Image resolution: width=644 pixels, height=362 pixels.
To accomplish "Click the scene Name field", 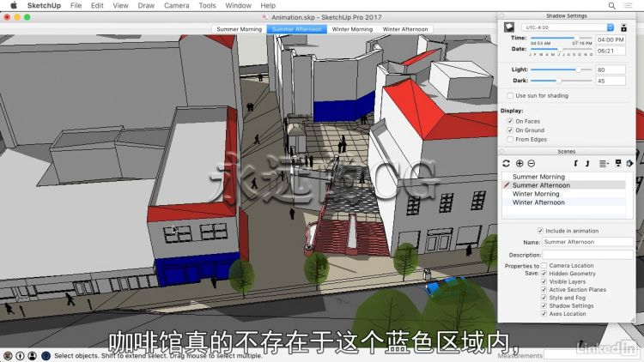I will (587, 242).
